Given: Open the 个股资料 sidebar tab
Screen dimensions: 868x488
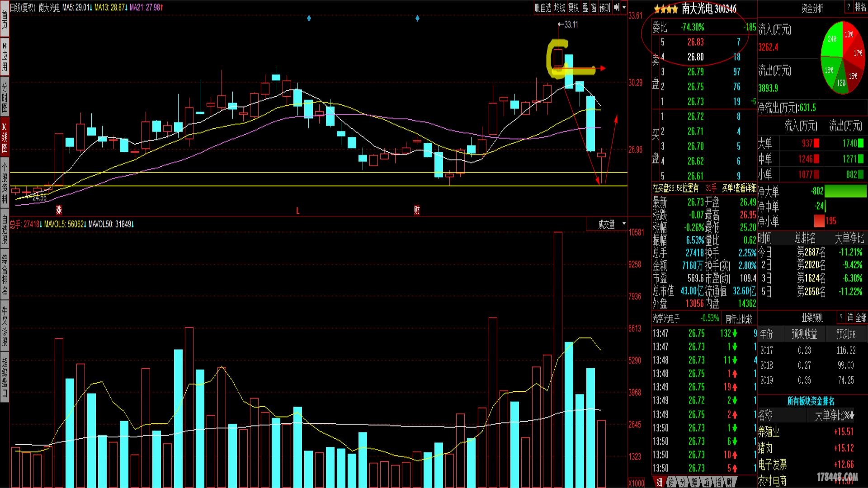Looking at the screenshot, I should tap(5, 182).
